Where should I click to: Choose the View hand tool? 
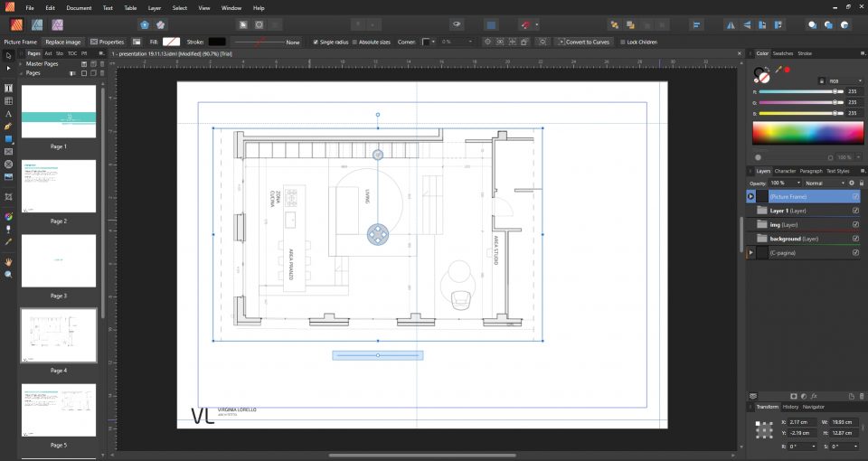click(9, 261)
